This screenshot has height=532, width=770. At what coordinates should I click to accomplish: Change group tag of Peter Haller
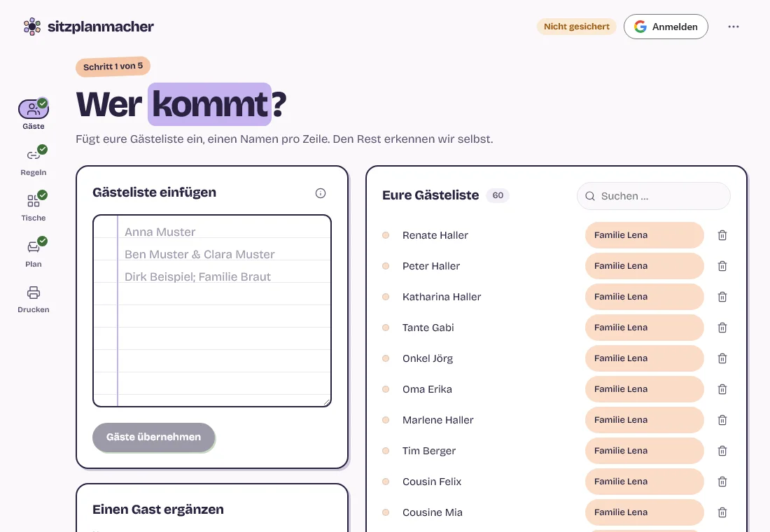click(644, 266)
